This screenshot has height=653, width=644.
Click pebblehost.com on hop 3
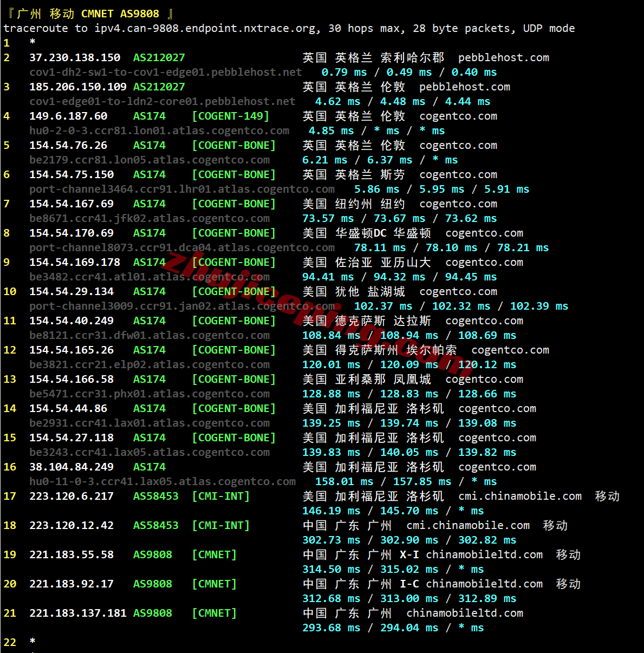point(465,87)
